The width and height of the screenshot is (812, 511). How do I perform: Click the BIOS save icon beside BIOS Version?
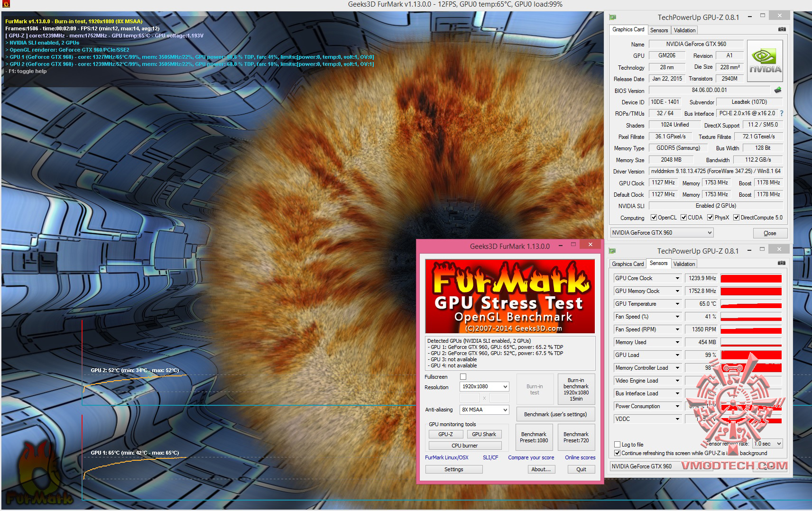click(778, 90)
